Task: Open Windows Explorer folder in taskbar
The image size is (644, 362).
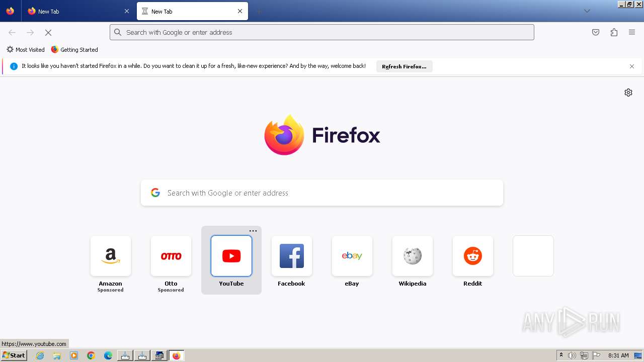Action: [57, 355]
